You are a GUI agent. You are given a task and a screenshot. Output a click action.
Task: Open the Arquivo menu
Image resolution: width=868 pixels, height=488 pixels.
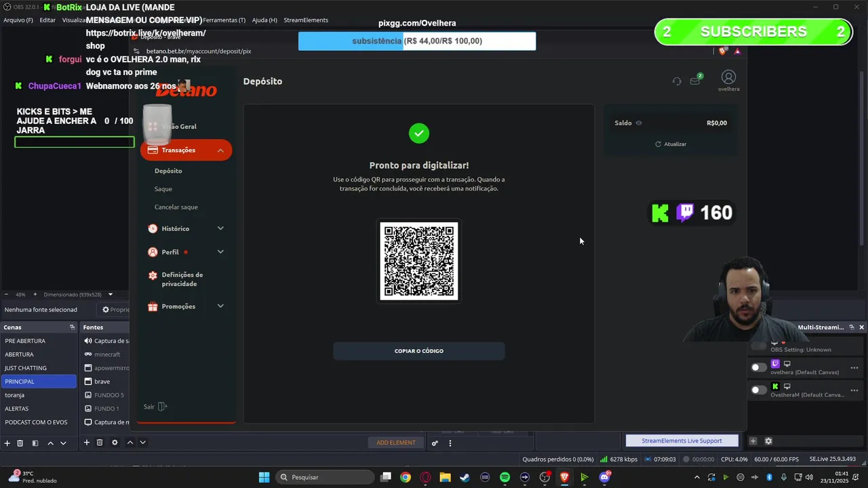pyautogui.click(x=18, y=20)
